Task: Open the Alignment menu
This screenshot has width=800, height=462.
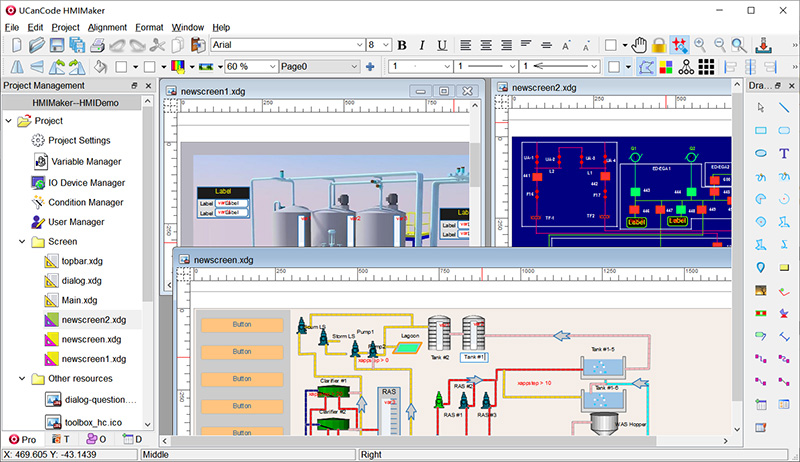Action: pyautogui.click(x=107, y=28)
